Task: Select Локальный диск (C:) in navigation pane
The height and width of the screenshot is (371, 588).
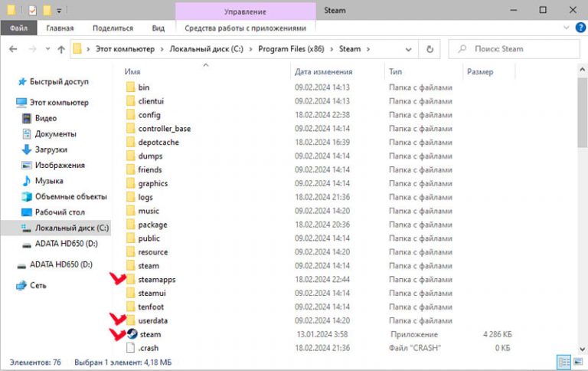Action: point(56,228)
